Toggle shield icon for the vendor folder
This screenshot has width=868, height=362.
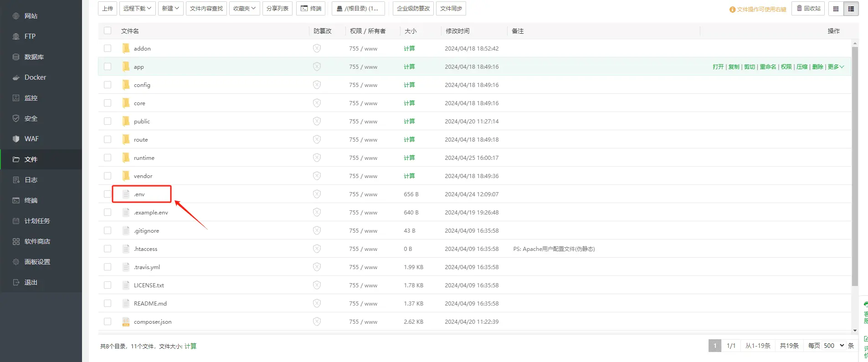click(317, 176)
